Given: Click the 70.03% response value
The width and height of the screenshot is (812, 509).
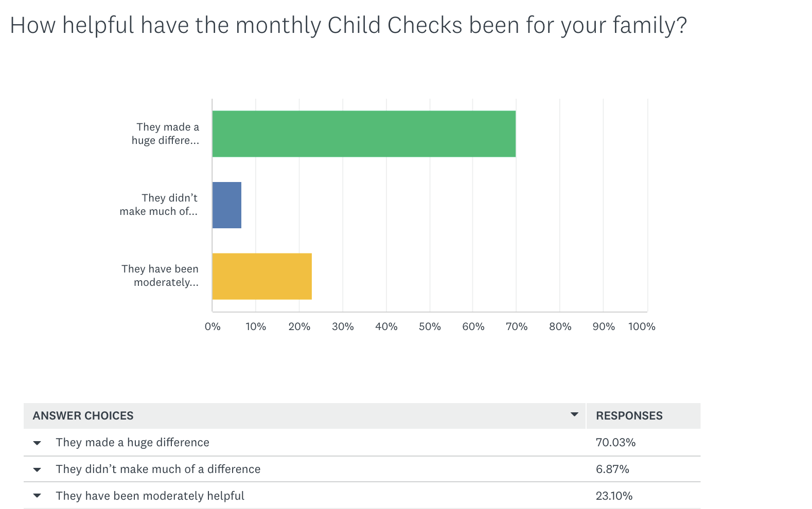Looking at the screenshot, I should 615,442.
